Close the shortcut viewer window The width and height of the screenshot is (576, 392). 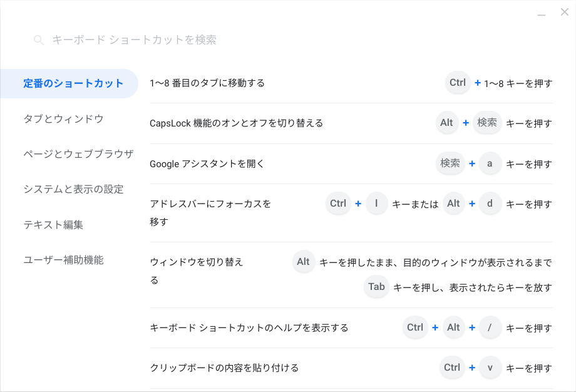(x=564, y=12)
